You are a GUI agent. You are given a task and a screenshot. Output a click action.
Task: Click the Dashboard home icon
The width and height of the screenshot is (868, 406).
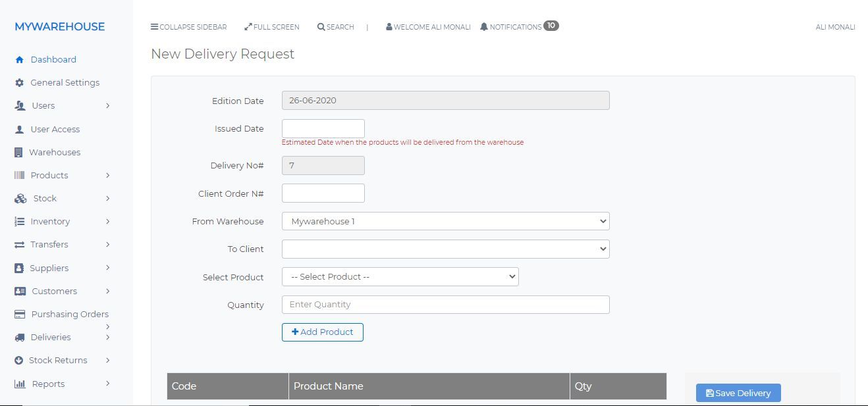[x=19, y=60]
